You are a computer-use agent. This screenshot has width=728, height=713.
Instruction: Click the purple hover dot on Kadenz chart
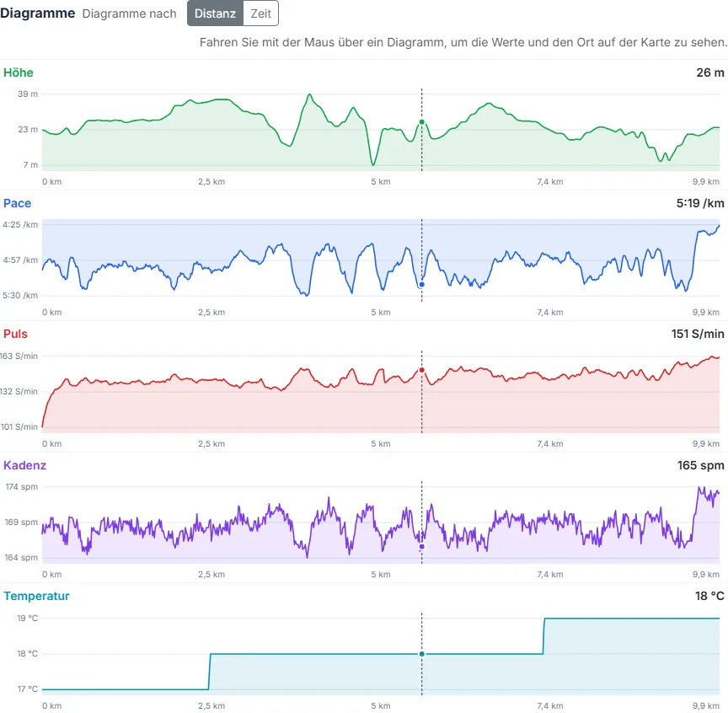pos(421,547)
